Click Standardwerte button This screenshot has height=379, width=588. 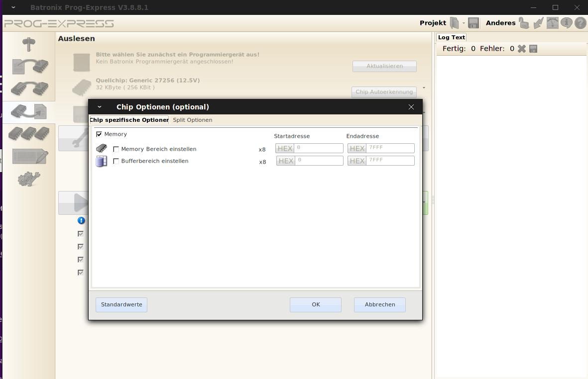click(121, 305)
